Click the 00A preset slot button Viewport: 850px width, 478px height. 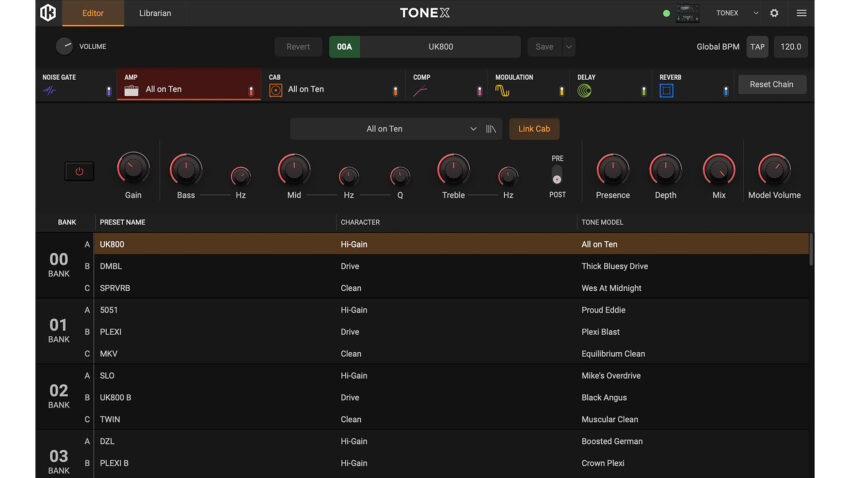coord(344,47)
